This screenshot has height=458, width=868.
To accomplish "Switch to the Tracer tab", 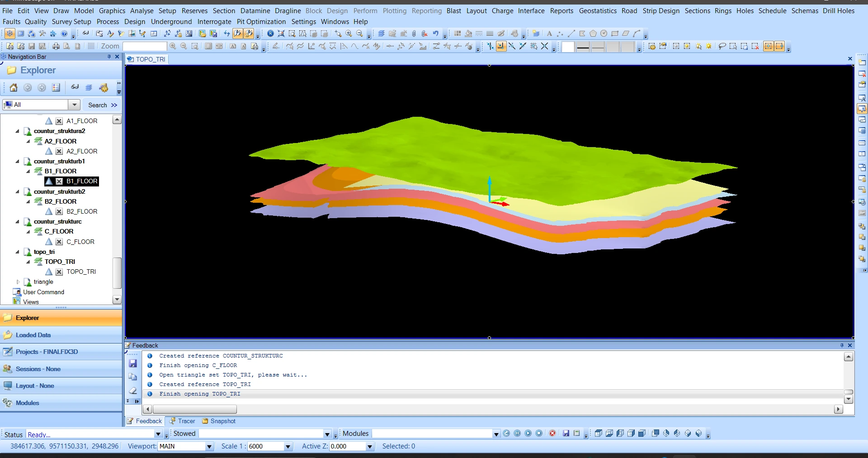I will pos(182,421).
